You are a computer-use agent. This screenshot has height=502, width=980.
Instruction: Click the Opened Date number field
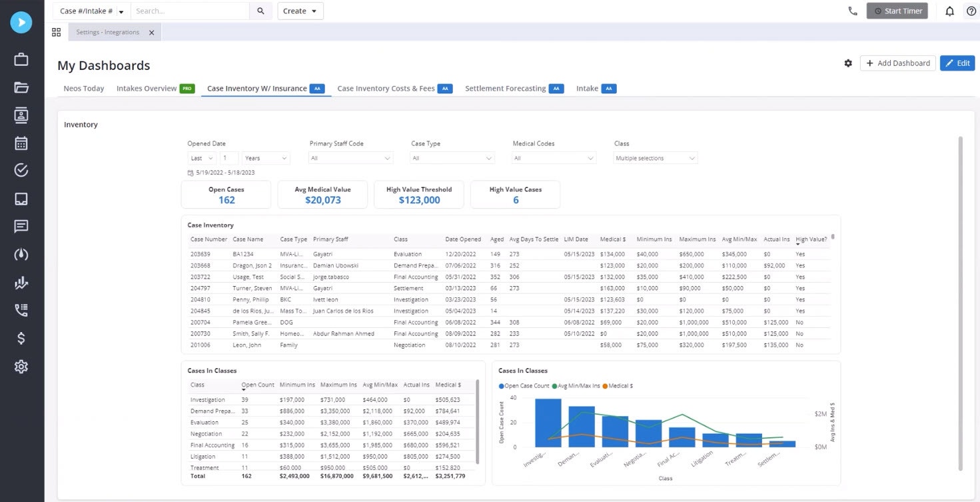[229, 159]
